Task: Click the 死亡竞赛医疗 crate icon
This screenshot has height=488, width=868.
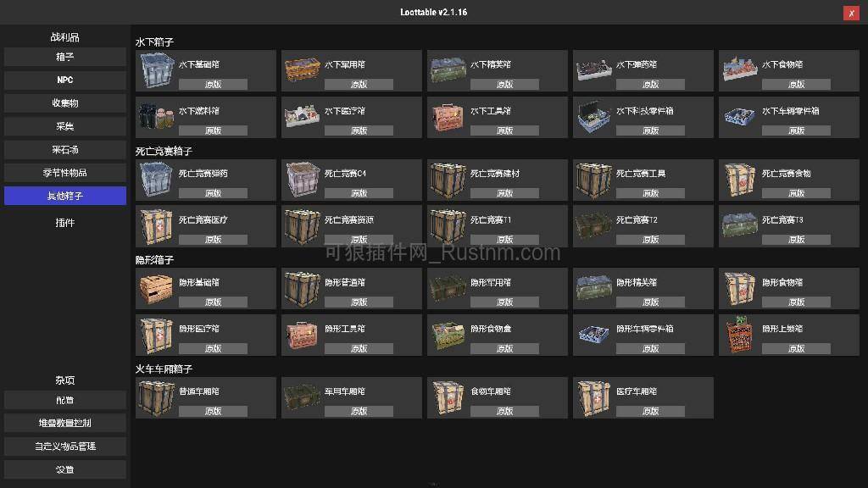Action: [157, 225]
